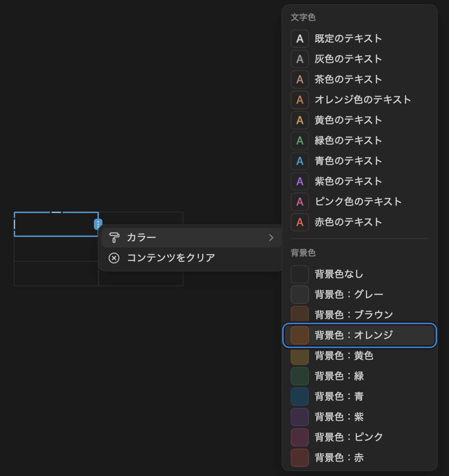The height and width of the screenshot is (476, 449).
Task: Open the カラー menu entry
Action: pyautogui.click(x=191, y=238)
